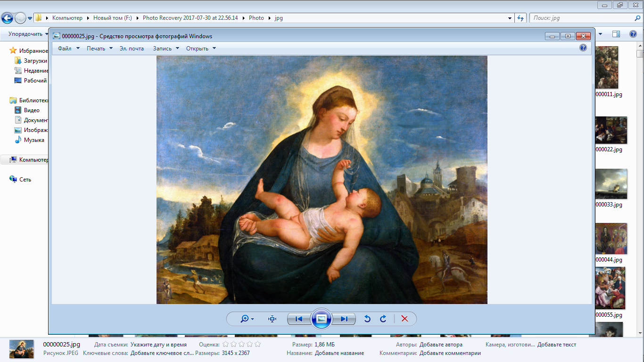Open the Упорядочить menu in Explorer
This screenshot has width=644, height=362.
28,34
